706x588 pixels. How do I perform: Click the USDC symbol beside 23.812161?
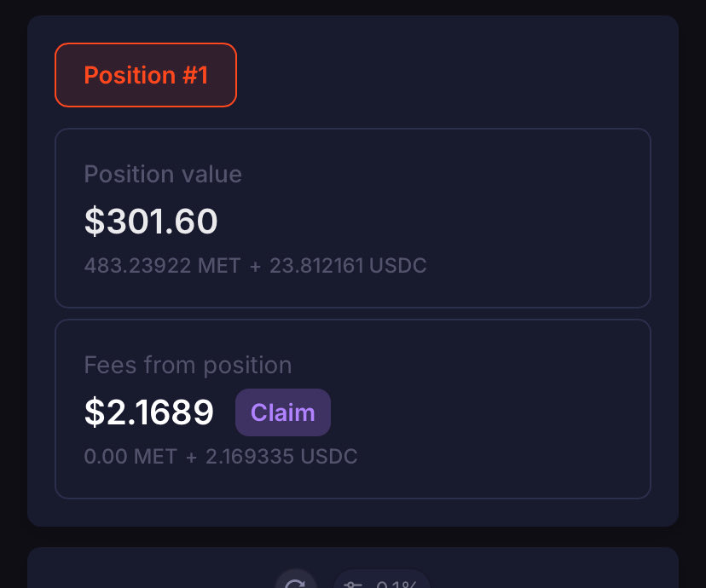click(x=398, y=266)
